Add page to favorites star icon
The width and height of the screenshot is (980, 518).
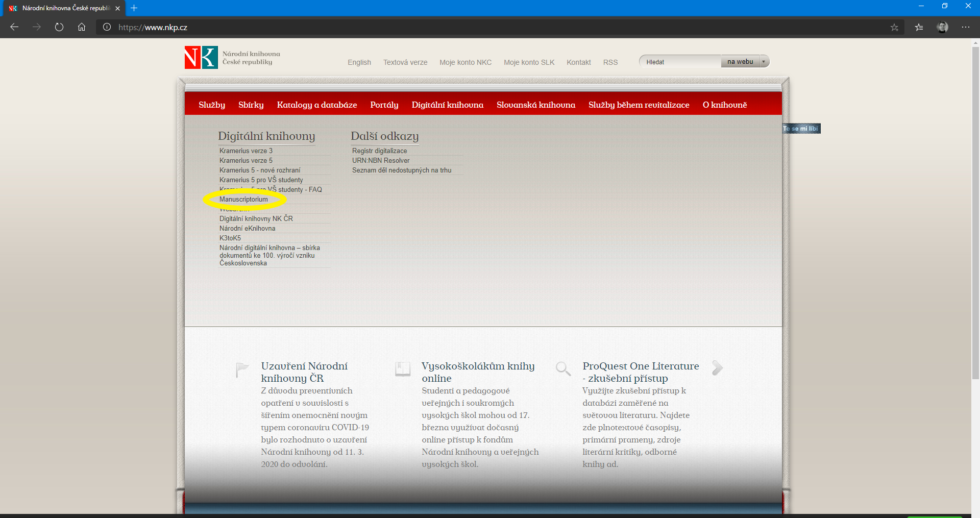point(894,28)
